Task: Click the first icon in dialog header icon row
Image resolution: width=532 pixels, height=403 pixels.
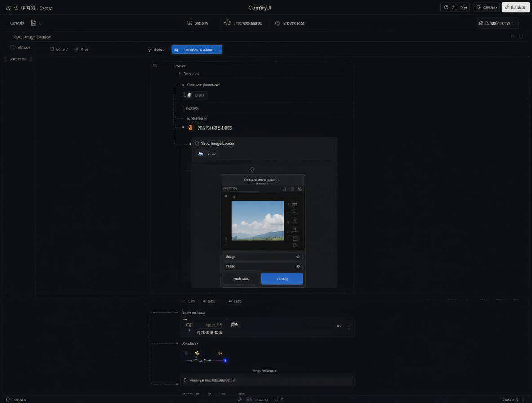Action: click(284, 189)
